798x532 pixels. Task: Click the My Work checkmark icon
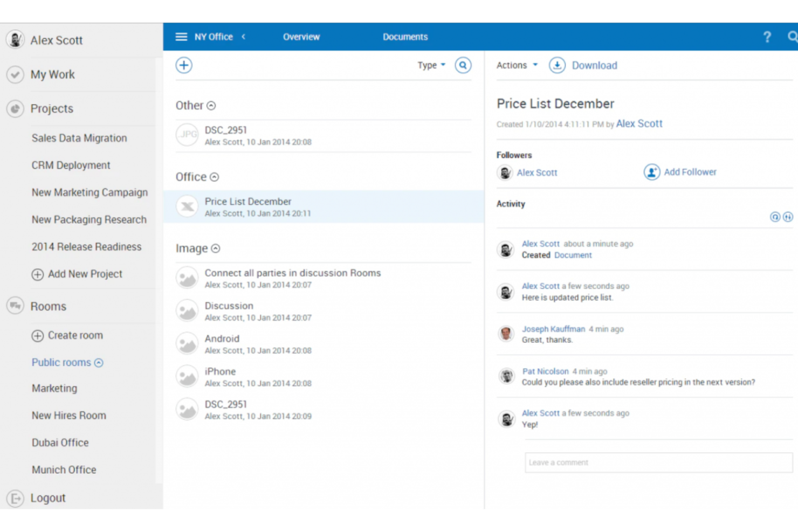pos(16,74)
